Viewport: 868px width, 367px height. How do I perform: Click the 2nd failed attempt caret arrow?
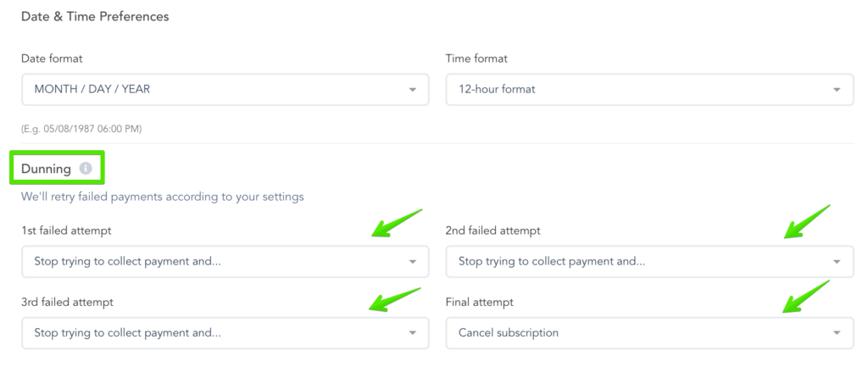tap(837, 262)
